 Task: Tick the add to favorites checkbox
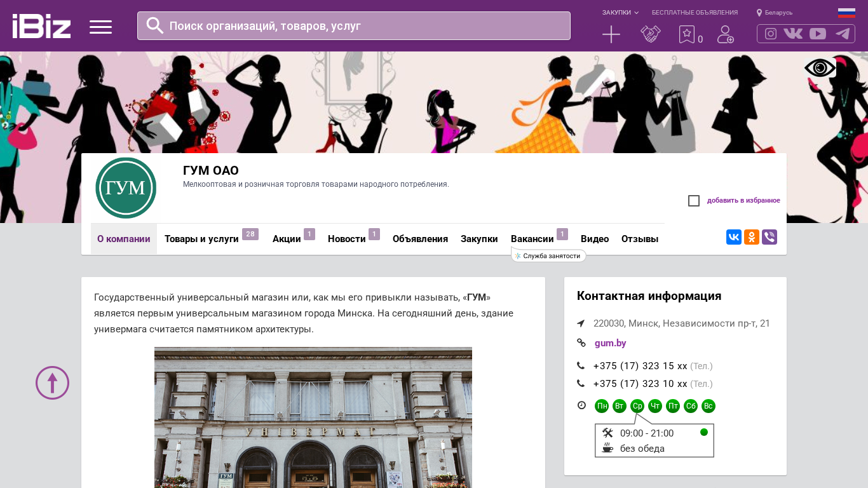tap(694, 201)
